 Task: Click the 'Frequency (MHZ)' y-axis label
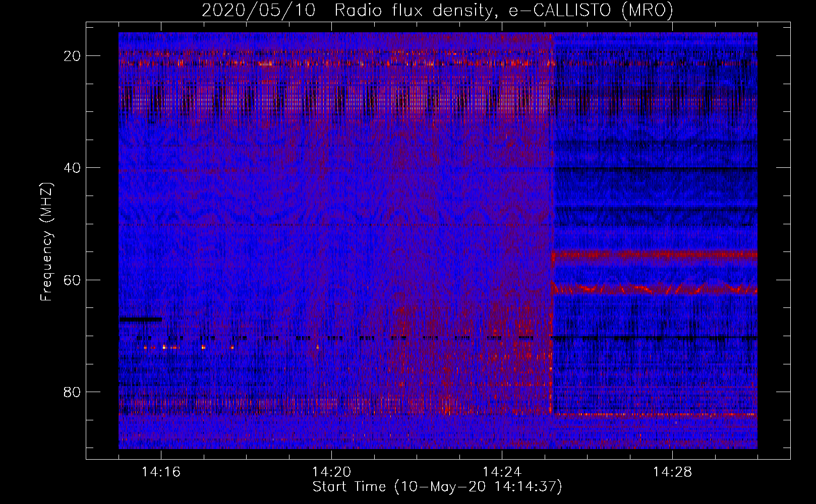click(x=46, y=241)
